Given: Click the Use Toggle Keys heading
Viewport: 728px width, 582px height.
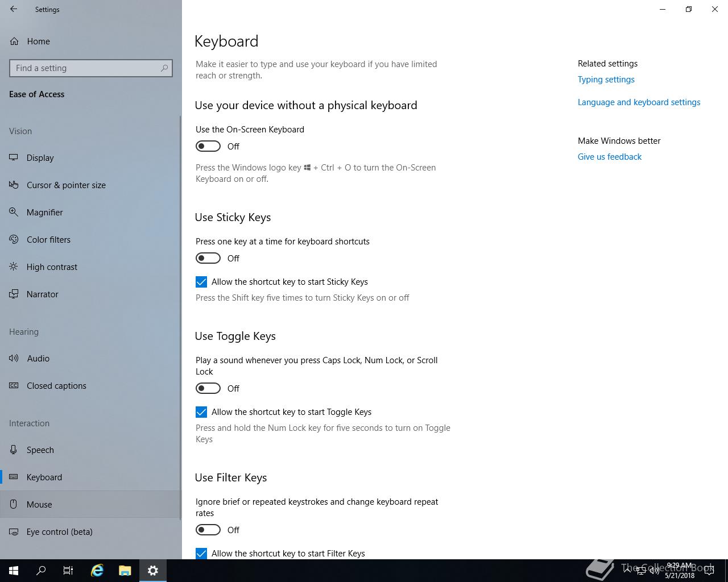Looking at the screenshot, I should [235, 336].
